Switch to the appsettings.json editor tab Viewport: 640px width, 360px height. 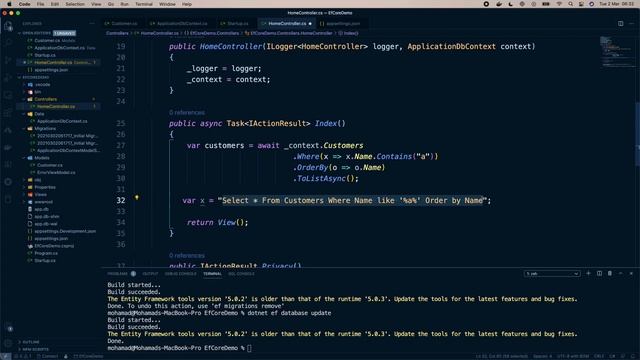pyautogui.click(x=340, y=24)
